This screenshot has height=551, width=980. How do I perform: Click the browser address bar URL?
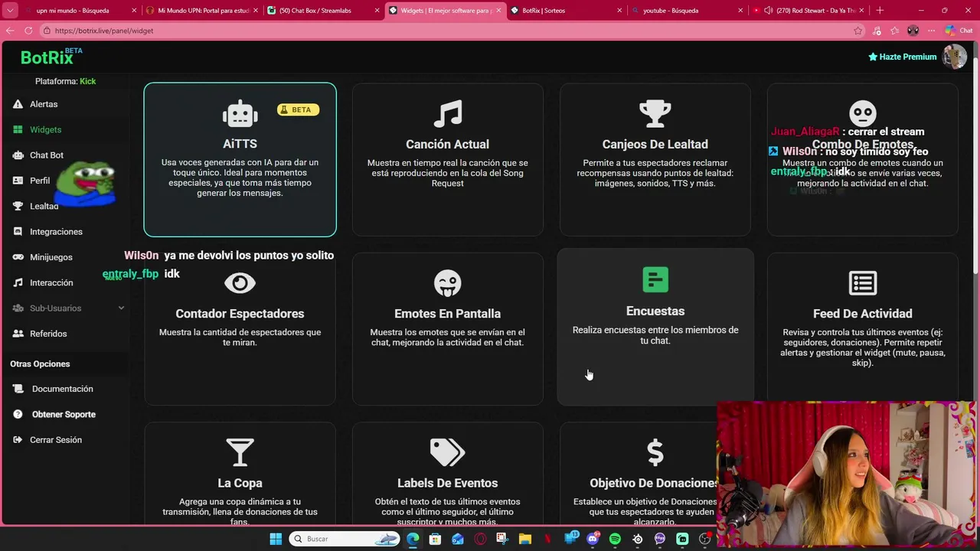pyautogui.click(x=104, y=31)
